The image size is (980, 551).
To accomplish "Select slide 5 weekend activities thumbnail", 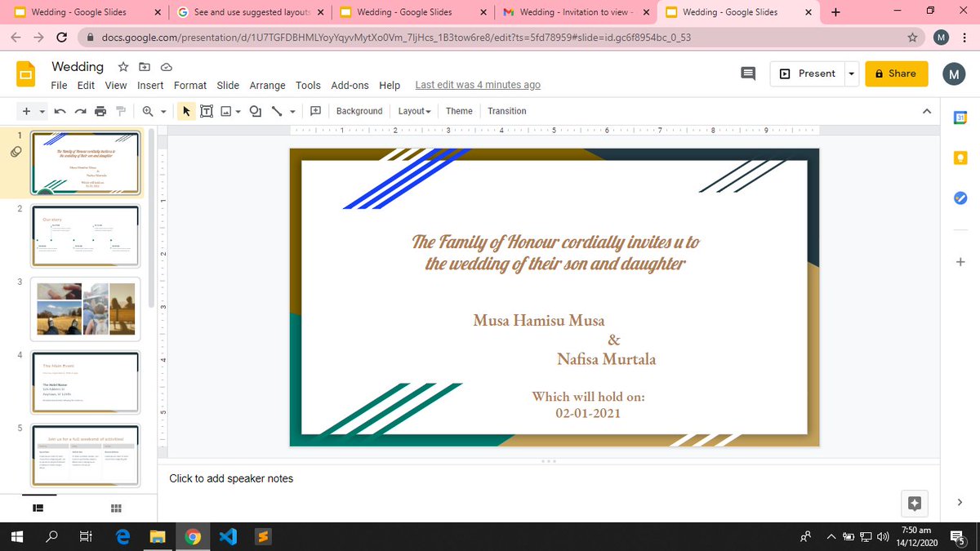I will [x=86, y=455].
